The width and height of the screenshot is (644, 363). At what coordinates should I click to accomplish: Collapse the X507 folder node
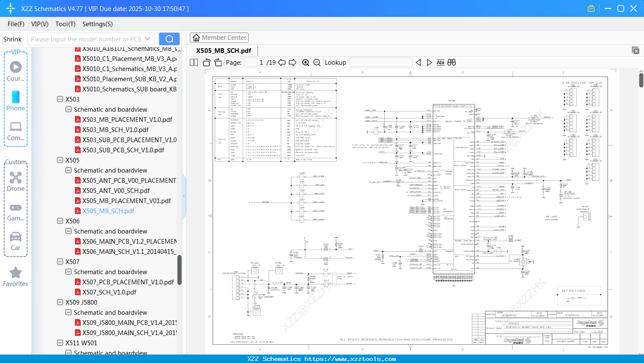[60, 262]
